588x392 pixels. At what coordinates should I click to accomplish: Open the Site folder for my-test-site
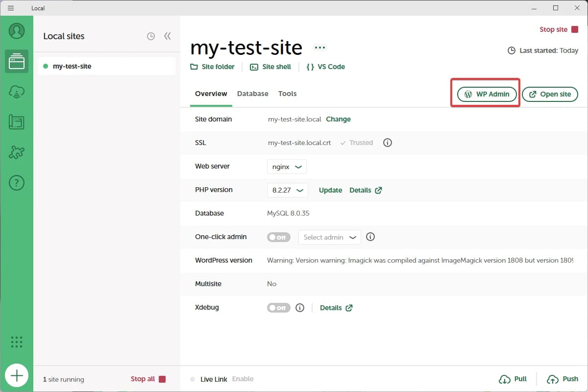coord(212,67)
